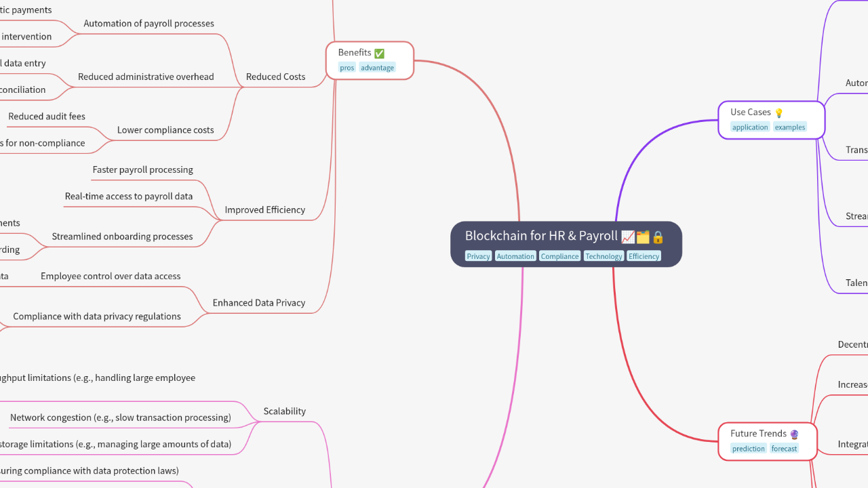Select Automation of payroll processes node
This screenshot has width=868, height=488.
click(149, 23)
